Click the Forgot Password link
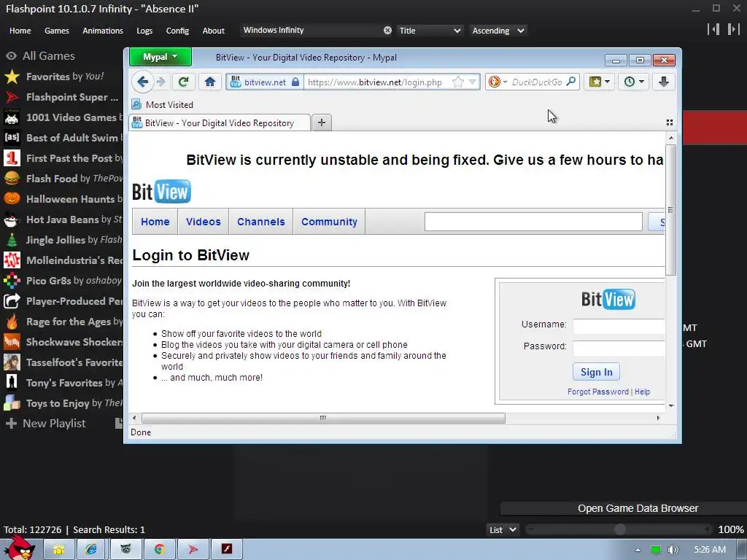The image size is (747, 560). [x=598, y=392]
